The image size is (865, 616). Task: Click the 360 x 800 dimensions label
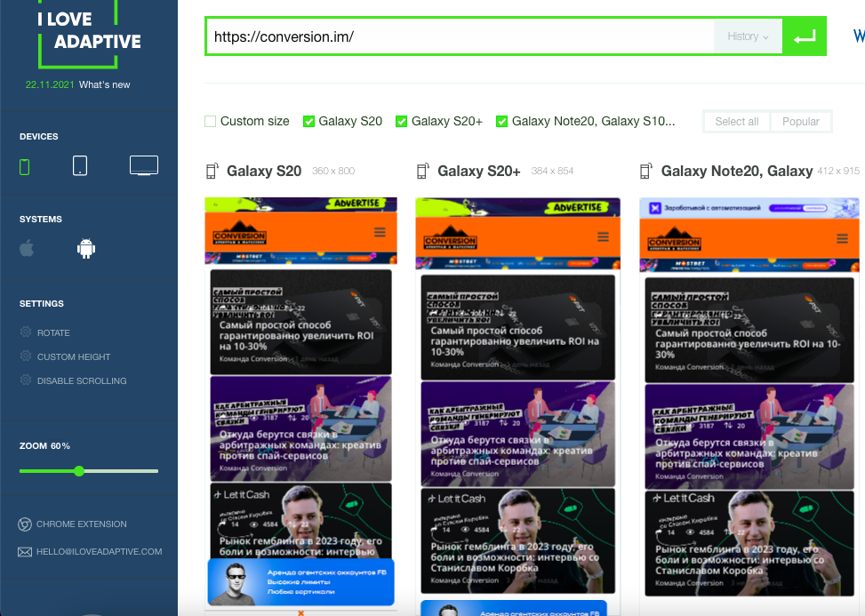tap(333, 171)
